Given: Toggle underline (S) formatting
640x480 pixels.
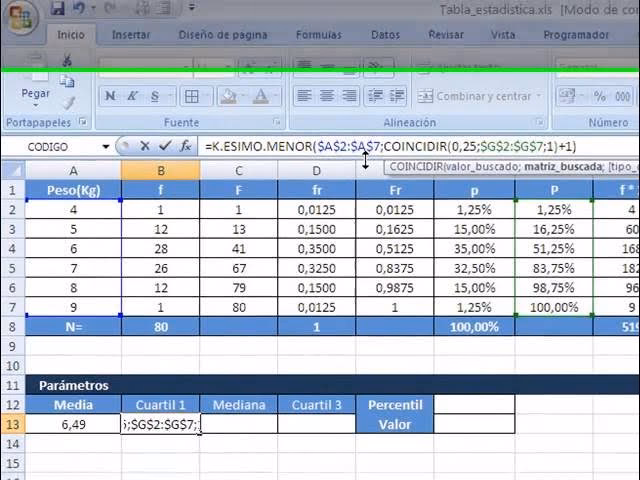Looking at the screenshot, I should point(155,97).
